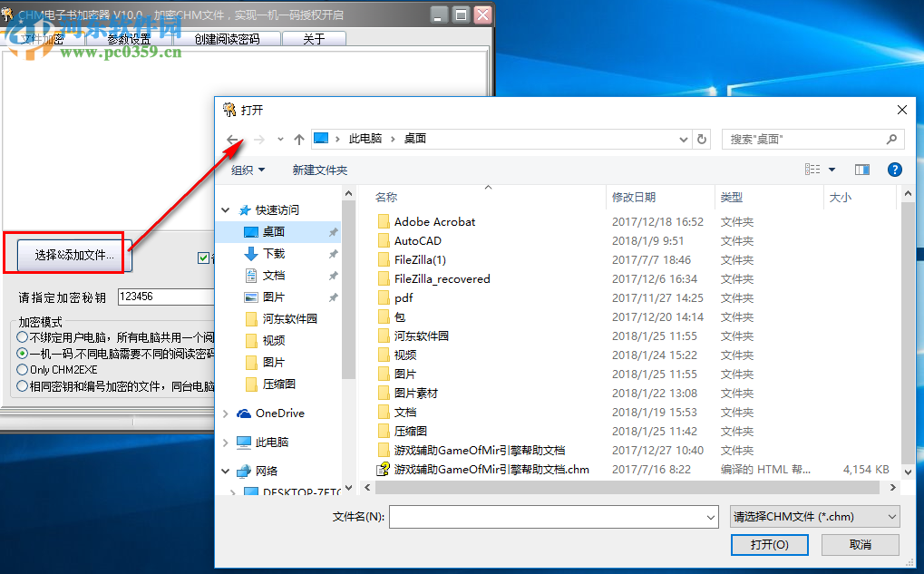The height and width of the screenshot is (574, 924).
Task: Confirm selection with 打开(O) button
Action: click(x=769, y=544)
